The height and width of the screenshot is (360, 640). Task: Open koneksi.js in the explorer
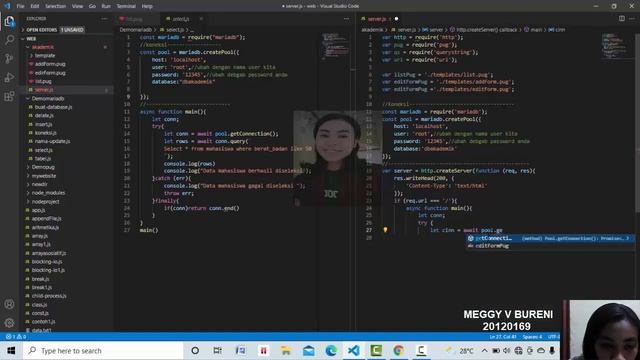tap(45, 133)
